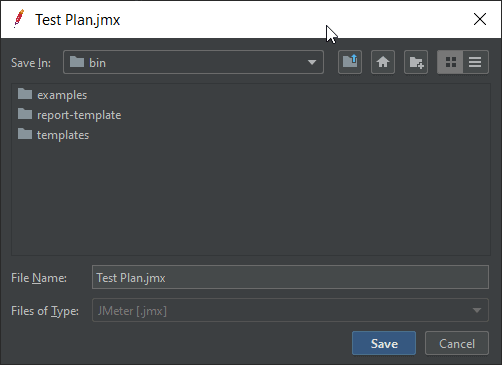Select the report-template folder icon
502x365 pixels.
pyautogui.click(x=25, y=114)
